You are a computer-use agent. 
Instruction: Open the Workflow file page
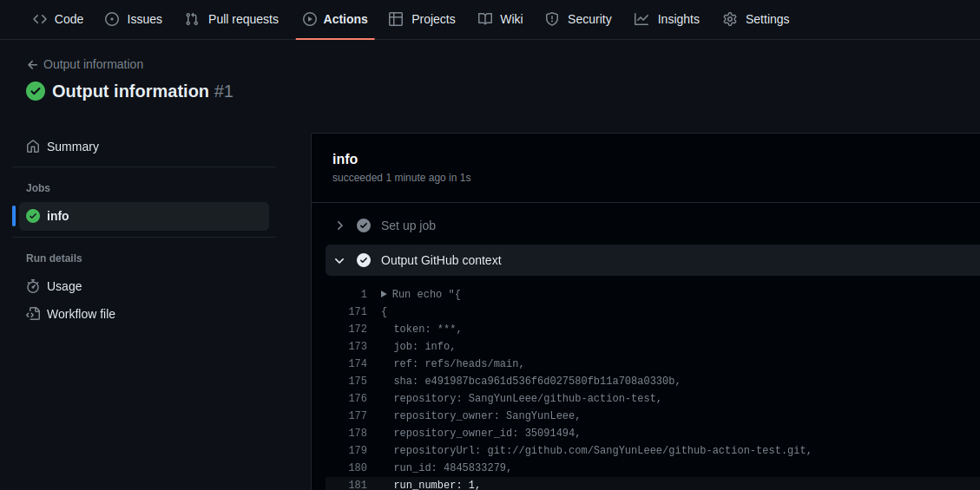pyautogui.click(x=144, y=314)
